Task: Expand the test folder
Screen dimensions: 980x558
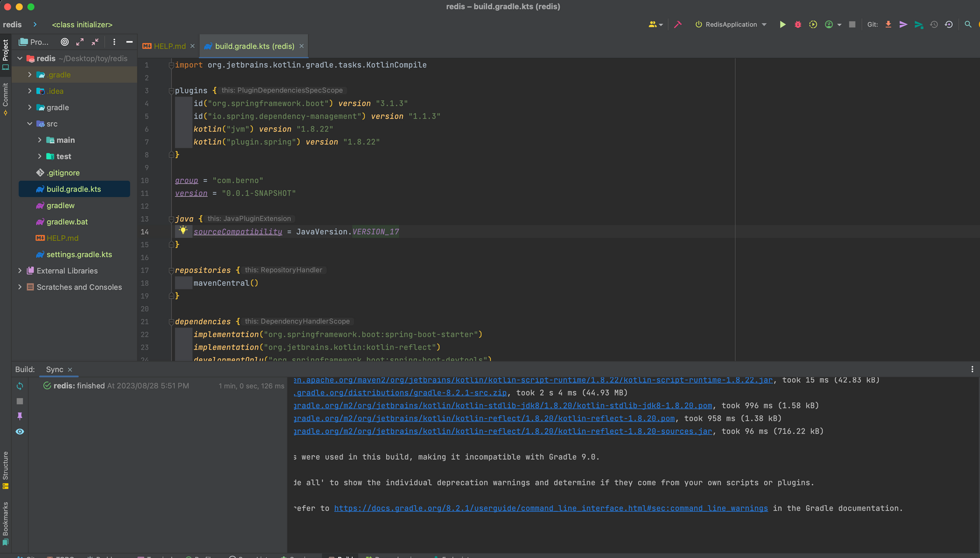Action: coord(40,156)
